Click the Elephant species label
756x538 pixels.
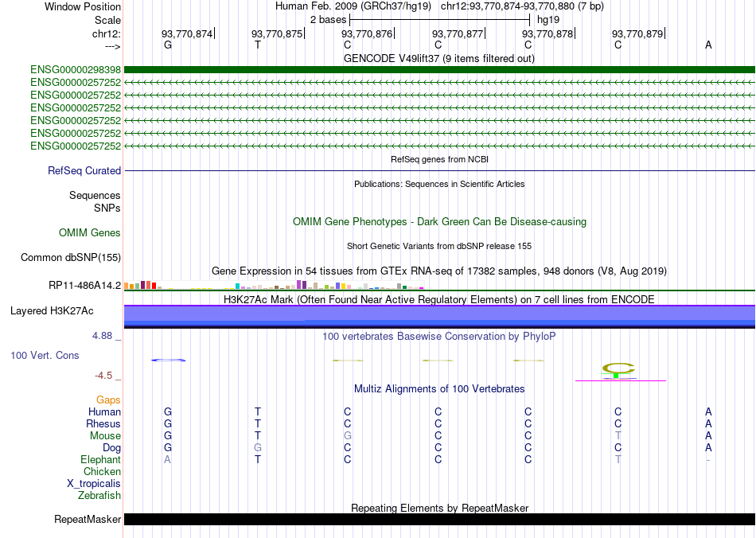pos(100,459)
